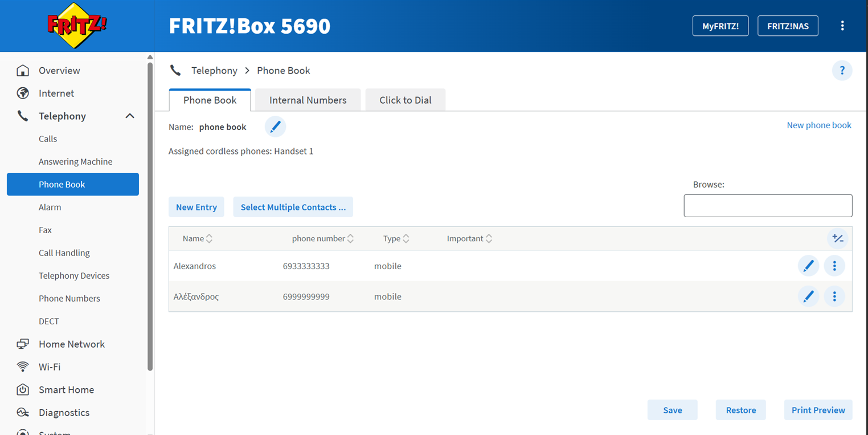Sort contacts by phone number column
This screenshot has height=435, width=868.
323,239
